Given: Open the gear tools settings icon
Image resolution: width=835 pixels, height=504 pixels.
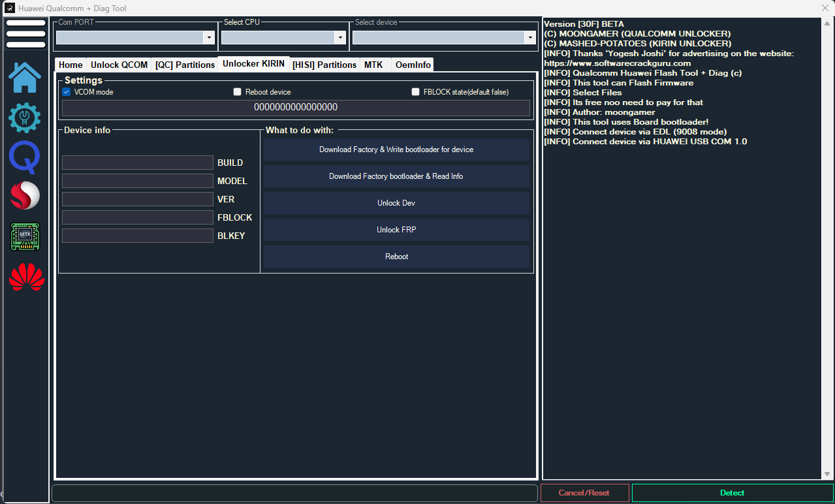Looking at the screenshot, I should (25, 118).
